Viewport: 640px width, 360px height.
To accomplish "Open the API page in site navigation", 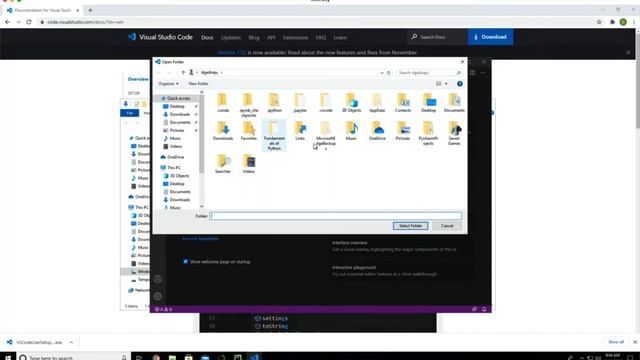I will [271, 38].
